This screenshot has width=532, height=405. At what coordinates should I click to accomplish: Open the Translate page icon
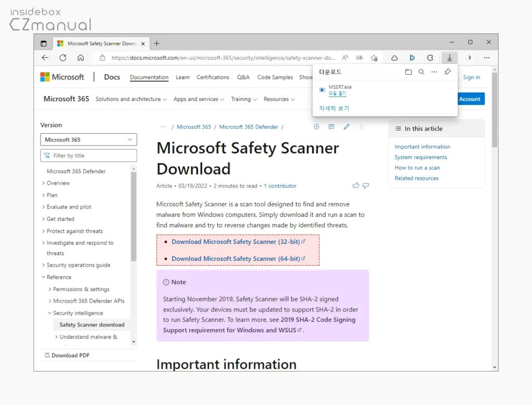[x=360, y=57]
